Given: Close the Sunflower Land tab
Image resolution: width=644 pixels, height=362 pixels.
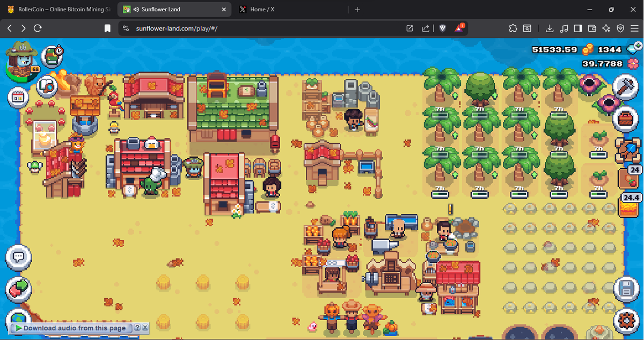Looking at the screenshot, I should (224, 10).
